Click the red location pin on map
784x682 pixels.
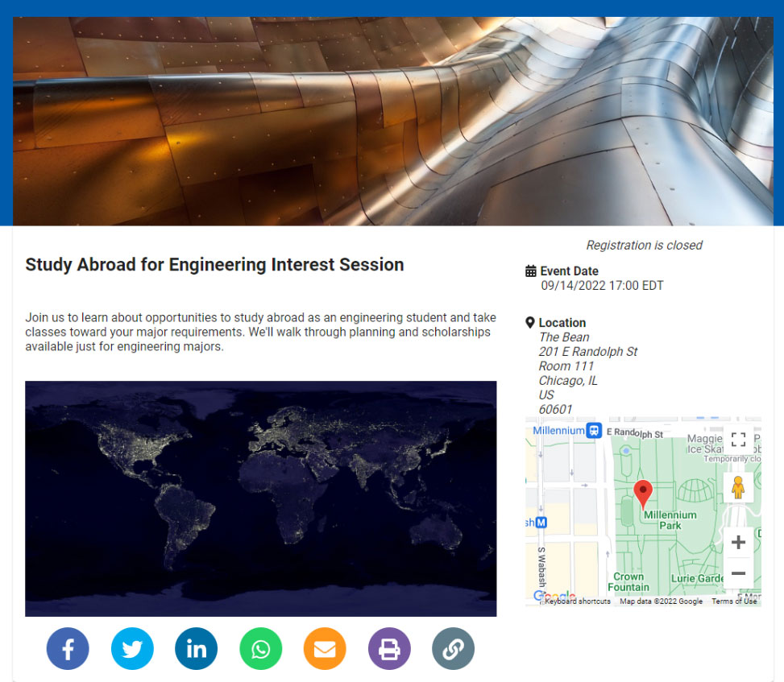click(x=643, y=494)
